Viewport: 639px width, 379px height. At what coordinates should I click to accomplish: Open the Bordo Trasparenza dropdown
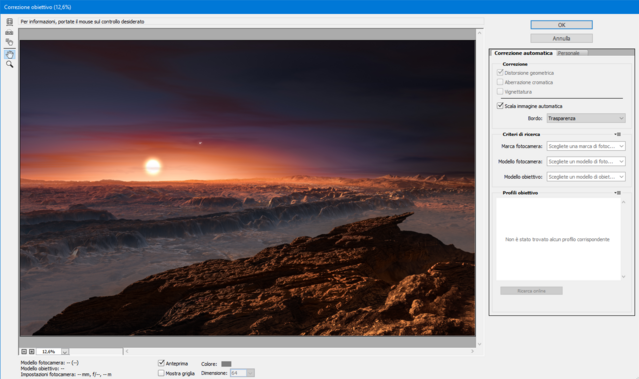coord(586,118)
